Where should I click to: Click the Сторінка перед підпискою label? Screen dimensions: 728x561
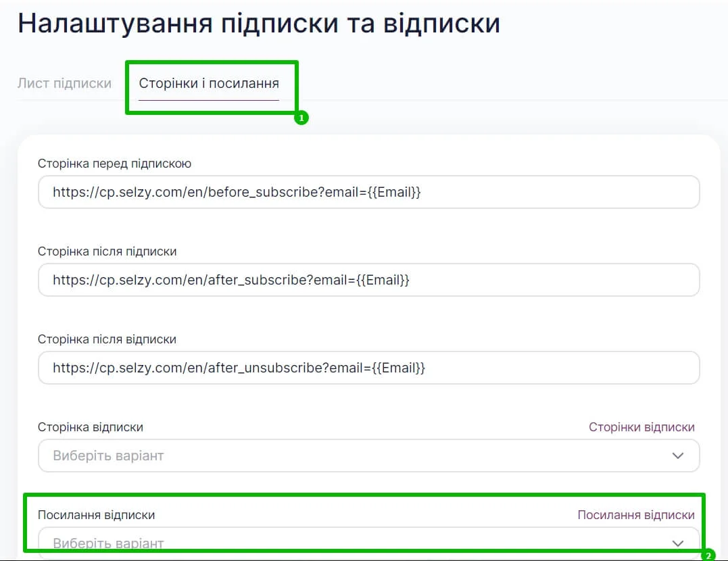pos(114,164)
